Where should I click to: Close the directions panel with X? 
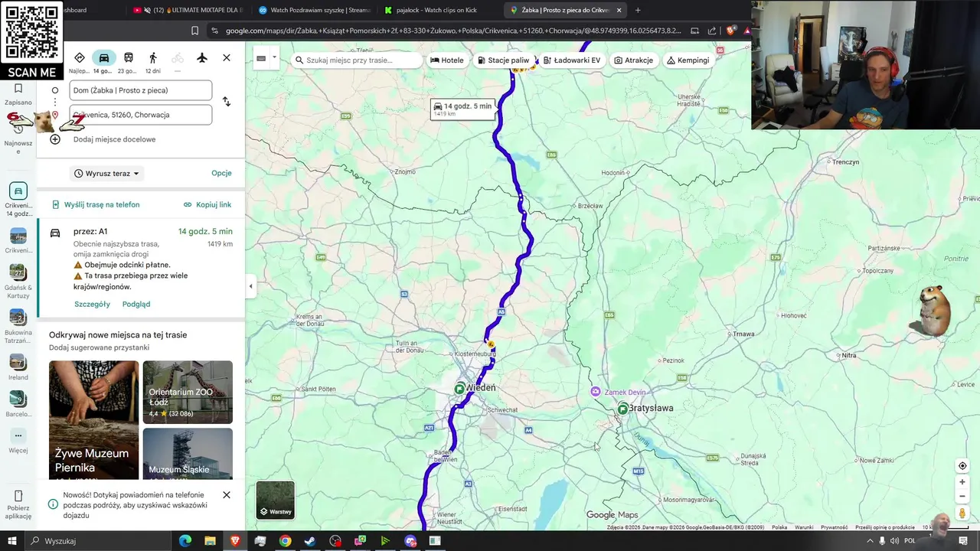point(227,58)
